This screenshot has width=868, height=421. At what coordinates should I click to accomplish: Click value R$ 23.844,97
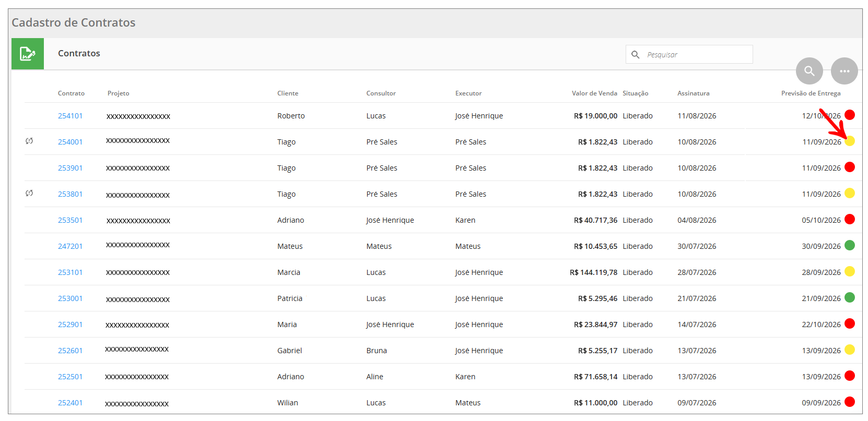595,324
